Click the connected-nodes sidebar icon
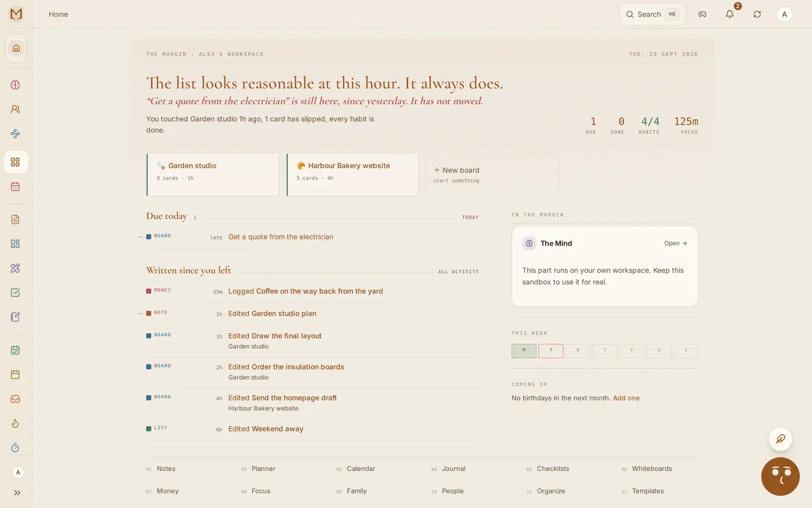Viewport: 812px width, 508px height. 15,134
